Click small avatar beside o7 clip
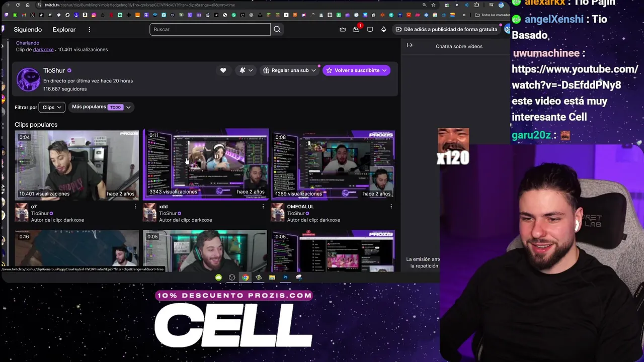 pyautogui.click(x=22, y=212)
